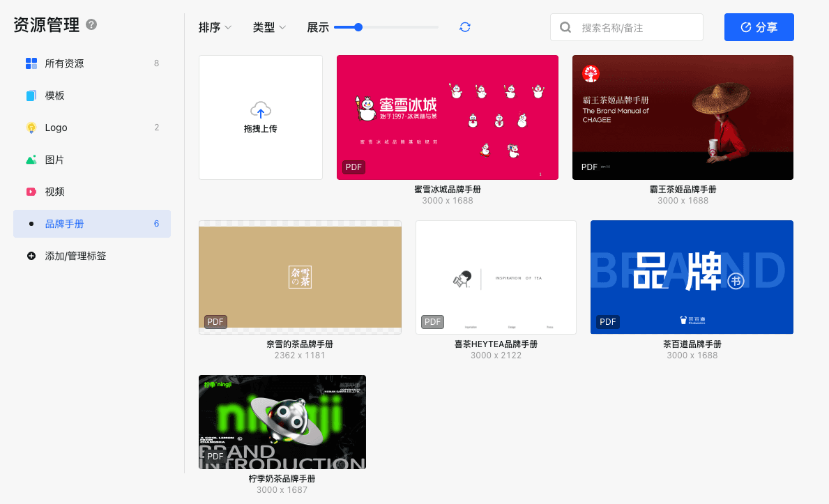Click the 模板 blue template icon
Viewport: 829px width, 504px height.
(31, 96)
